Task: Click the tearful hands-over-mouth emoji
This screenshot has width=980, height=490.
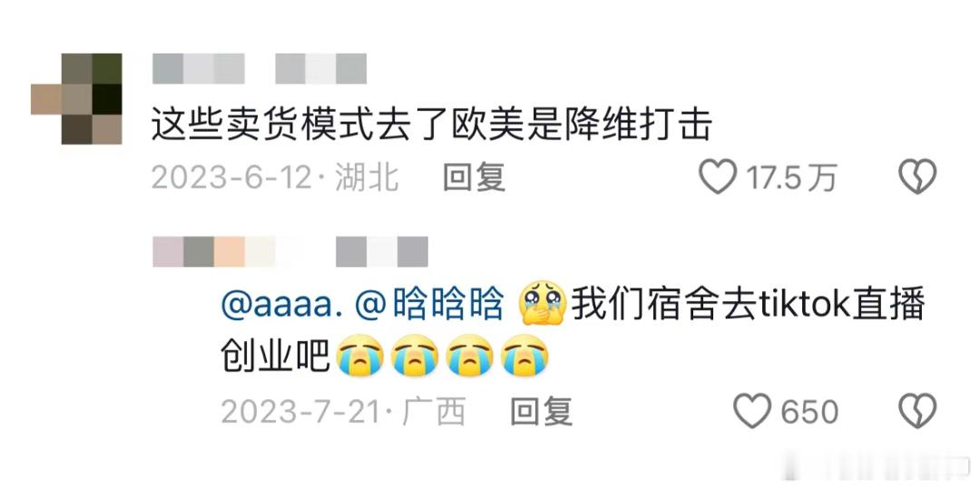Action: (543, 303)
